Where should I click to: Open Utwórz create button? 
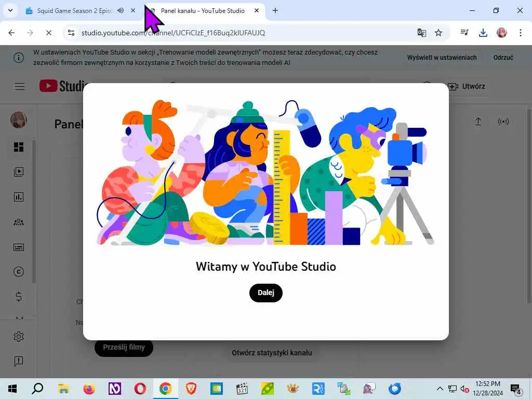pos(467,87)
